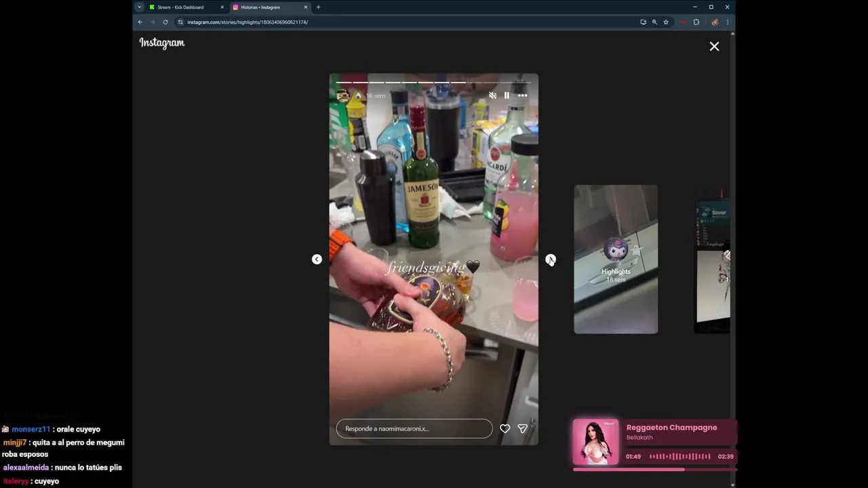868x488 pixels.
Task: Bookmark this page with the star icon
Action: [x=666, y=22]
